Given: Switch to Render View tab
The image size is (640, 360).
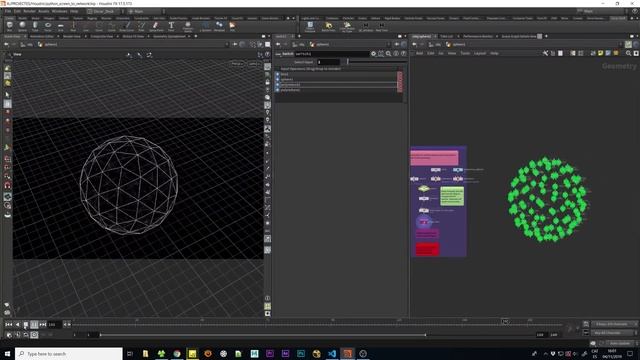Looking at the screenshot, I should click(72, 36).
